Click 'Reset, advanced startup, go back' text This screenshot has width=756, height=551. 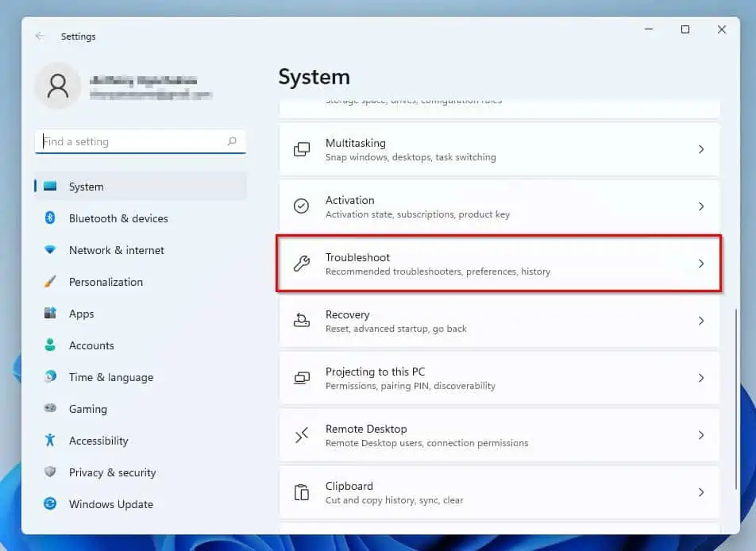395,329
